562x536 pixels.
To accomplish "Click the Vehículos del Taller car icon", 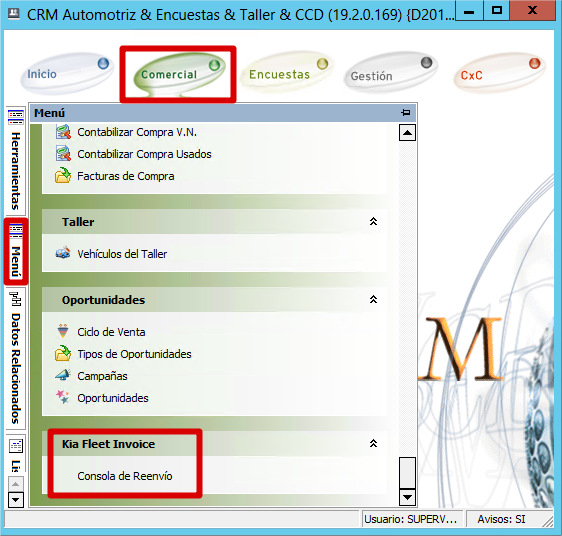I will tap(63, 253).
